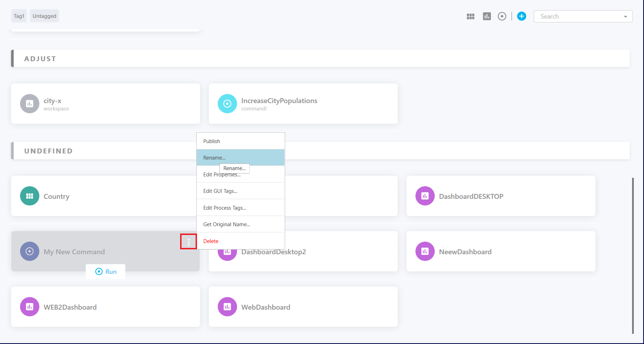Toggle grid view using the grid icon

tap(470, 16)
